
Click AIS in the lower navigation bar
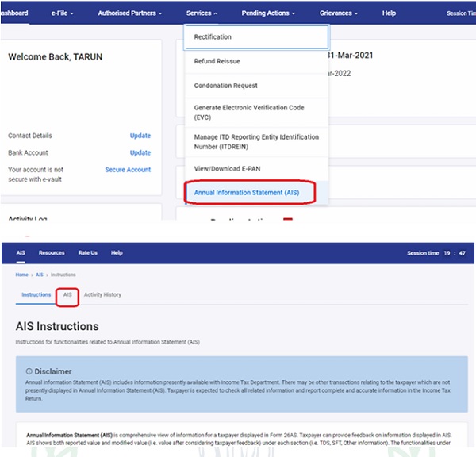pyautogui.click(x=21, y=252)
